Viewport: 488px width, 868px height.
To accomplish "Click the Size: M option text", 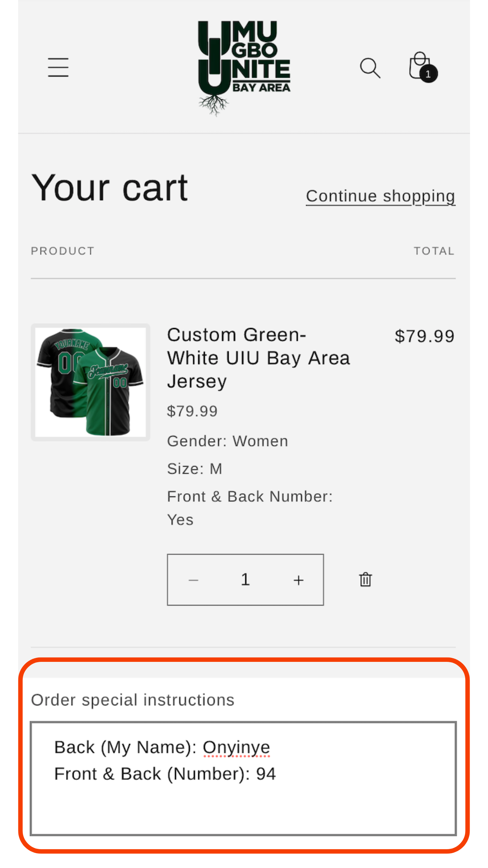I will [x=194, y=469].
